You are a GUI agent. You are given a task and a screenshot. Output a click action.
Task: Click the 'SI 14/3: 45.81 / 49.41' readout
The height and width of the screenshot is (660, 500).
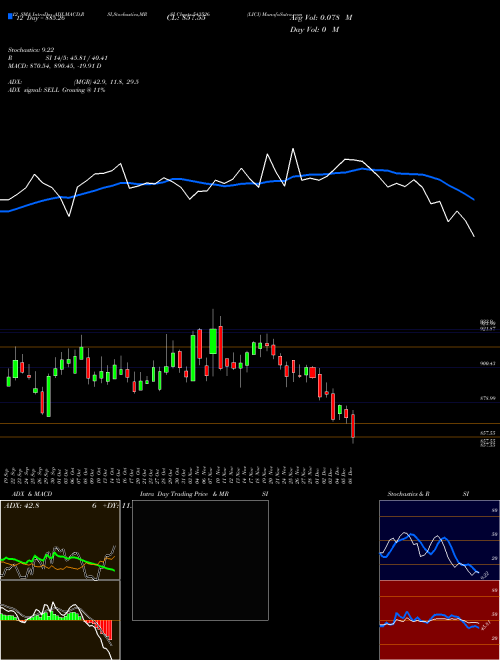point(77,58)
